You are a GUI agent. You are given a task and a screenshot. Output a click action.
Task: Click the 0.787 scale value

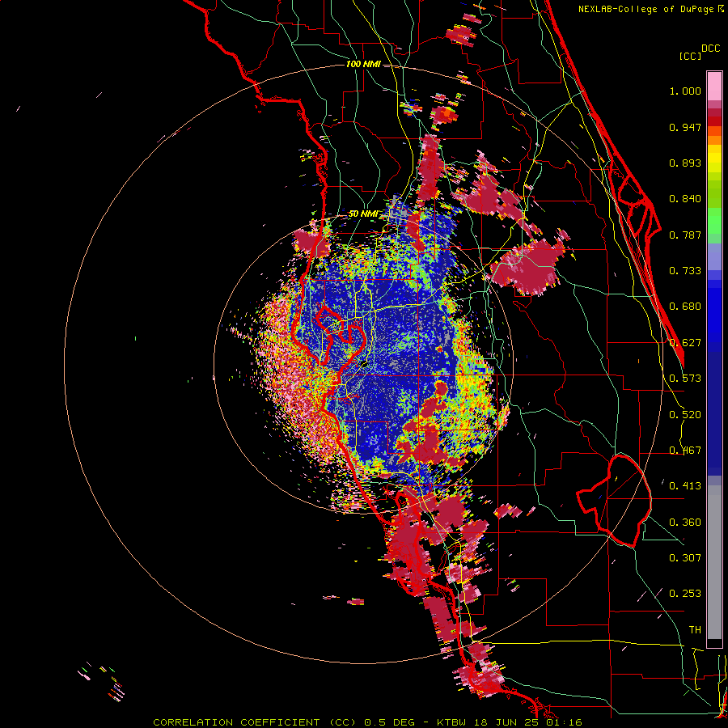click(x=685, y=235)
